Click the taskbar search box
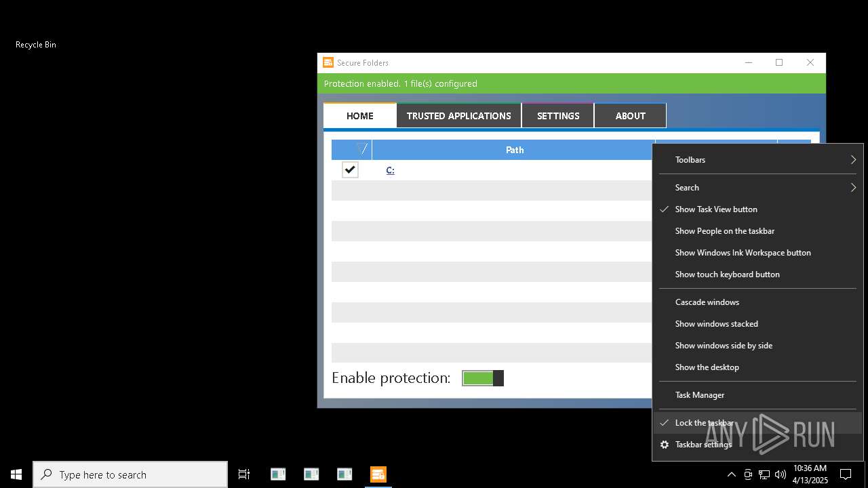 [130, 474]
